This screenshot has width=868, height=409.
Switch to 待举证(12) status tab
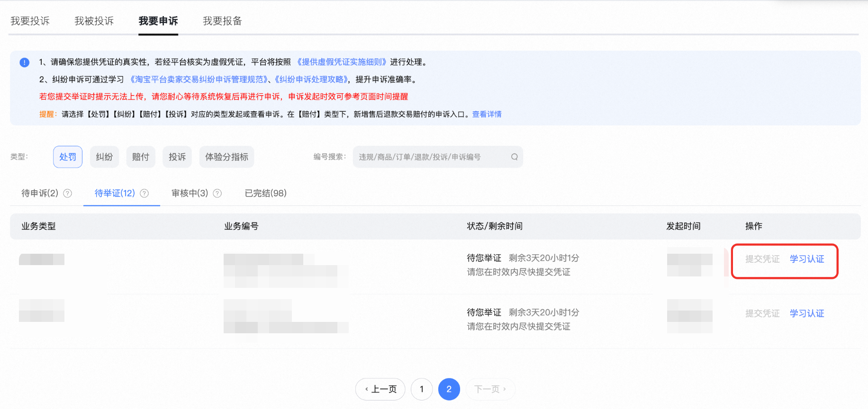click(115, 193)
